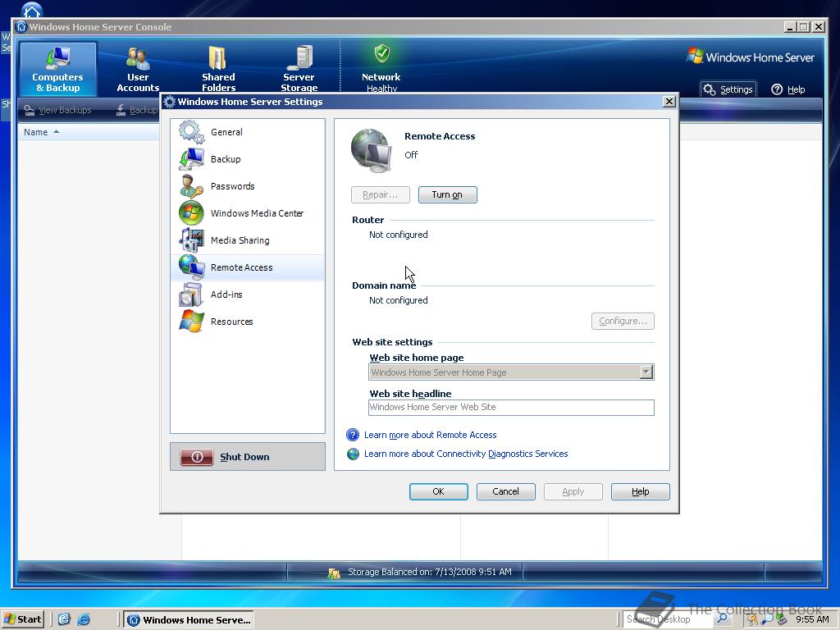Select Resources settings entry

coord(248,322)
